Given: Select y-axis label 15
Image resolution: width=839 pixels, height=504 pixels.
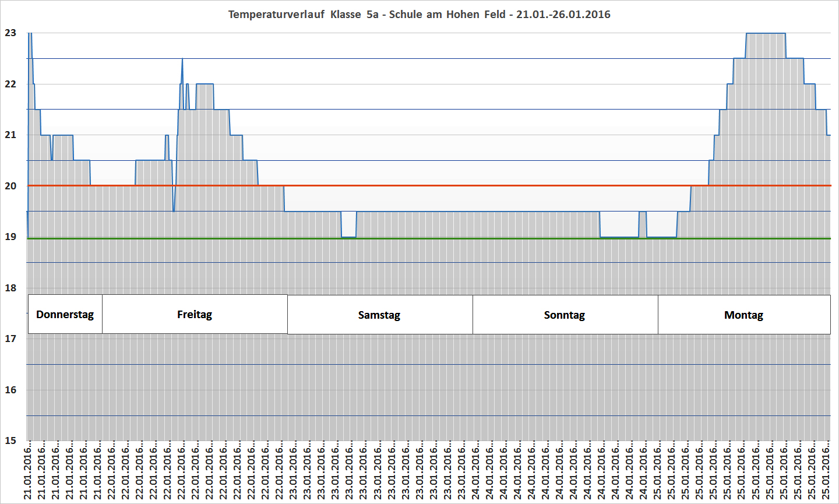Looking at the screenshot, I should click(x=10, y=440).
